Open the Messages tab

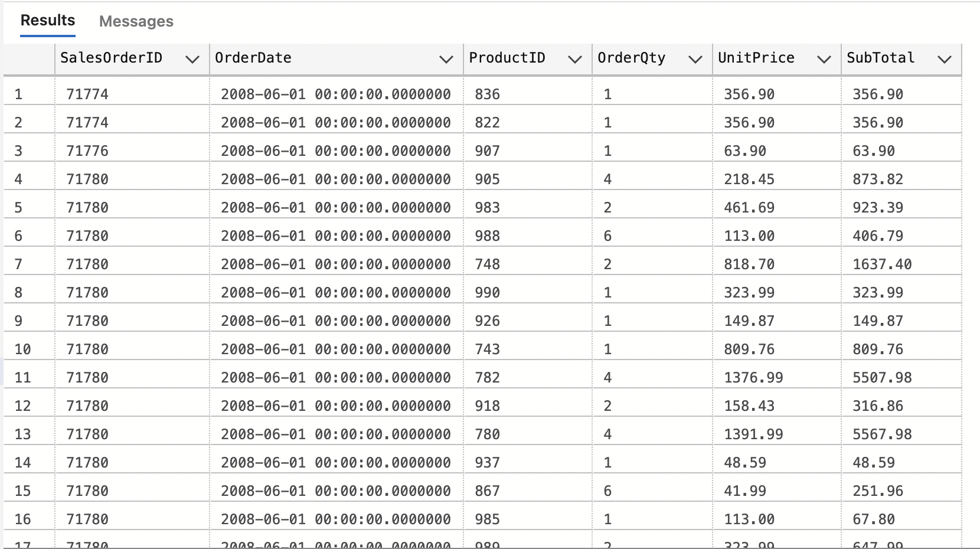136,22
